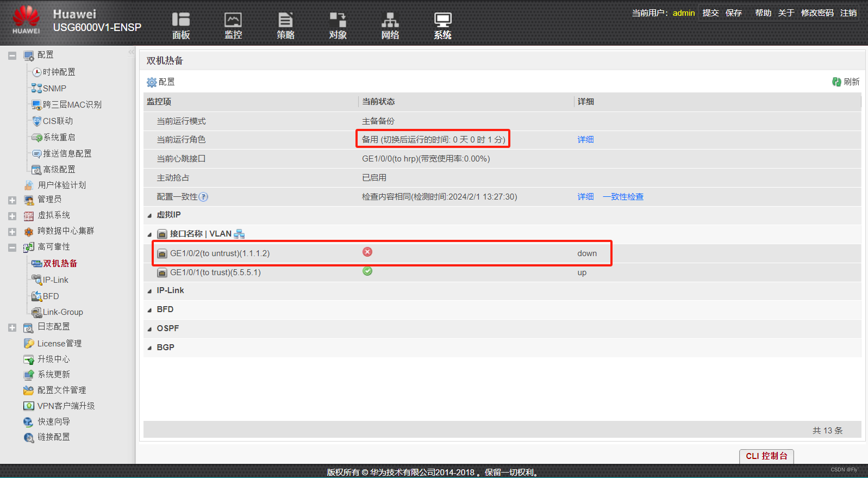Viewport: 868px width, 478px height.
Task: Switch to the 对象 object tab
Action: point(338,26)
